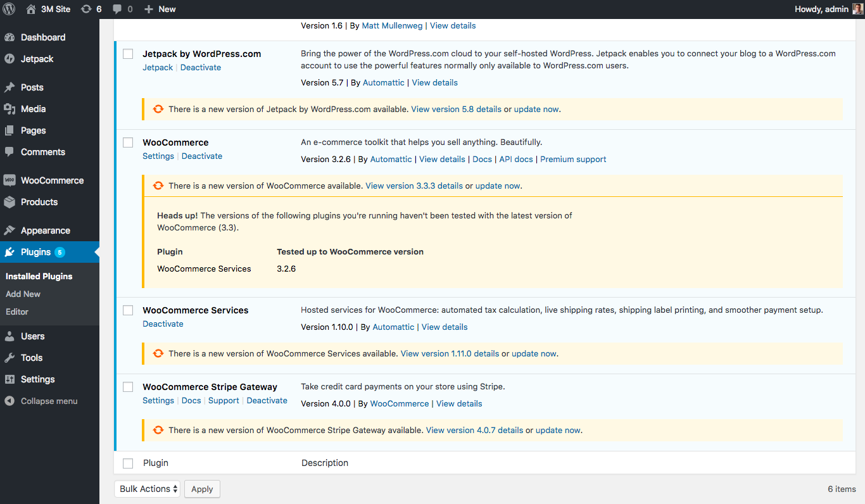
Task: Go to Add New plugins submenu
Action: click(23, 294)
